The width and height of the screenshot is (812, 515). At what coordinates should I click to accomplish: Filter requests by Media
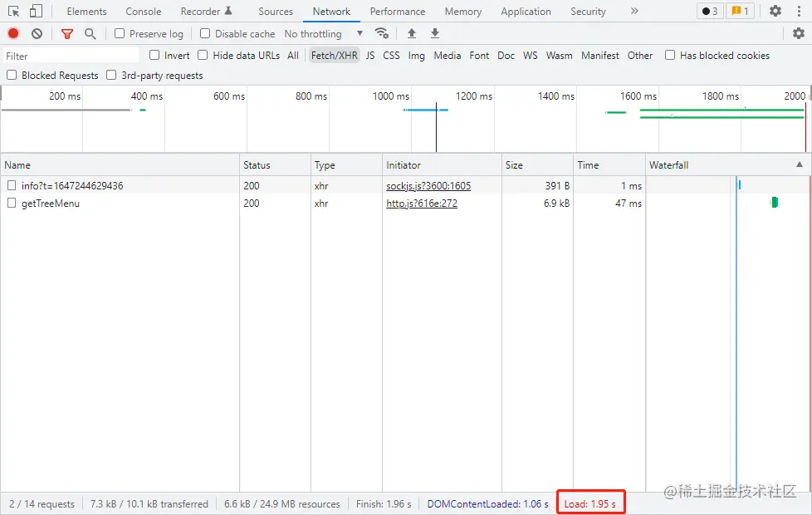click(x=448, y=56)
